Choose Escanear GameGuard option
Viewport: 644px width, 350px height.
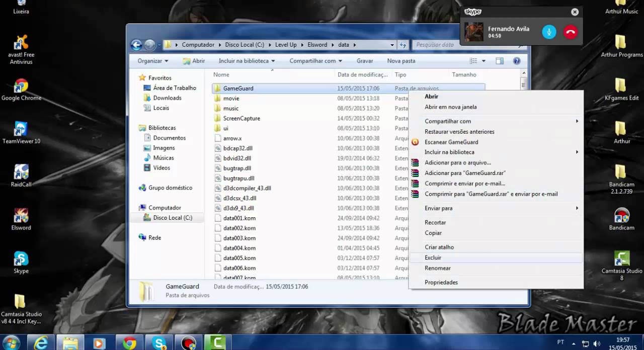pos(496,142)
